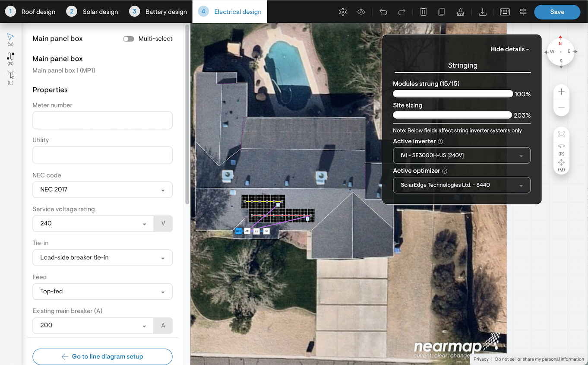This screenshot has height=365, width=588.
Task: Click Go to line diagram setup
Action: [x=102, y=356]
